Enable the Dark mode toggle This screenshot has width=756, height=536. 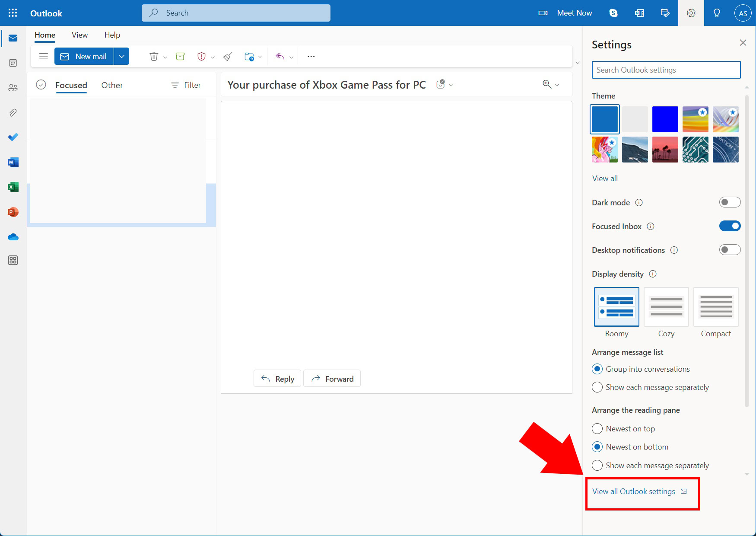[x=729, y=202]
